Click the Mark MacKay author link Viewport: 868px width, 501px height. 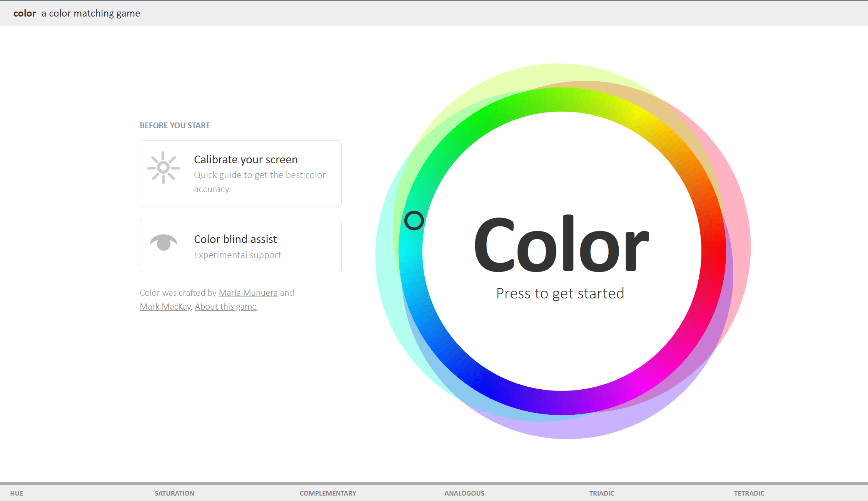164,306
